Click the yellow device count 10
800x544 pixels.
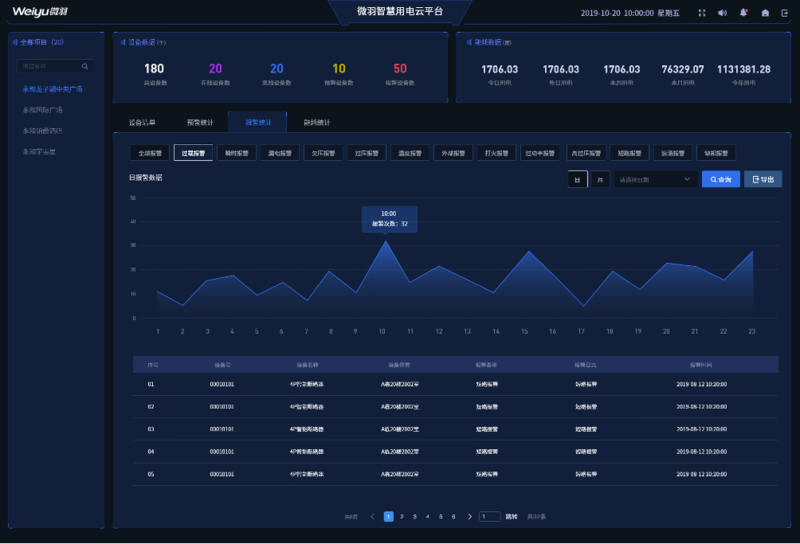coord(339,68)
